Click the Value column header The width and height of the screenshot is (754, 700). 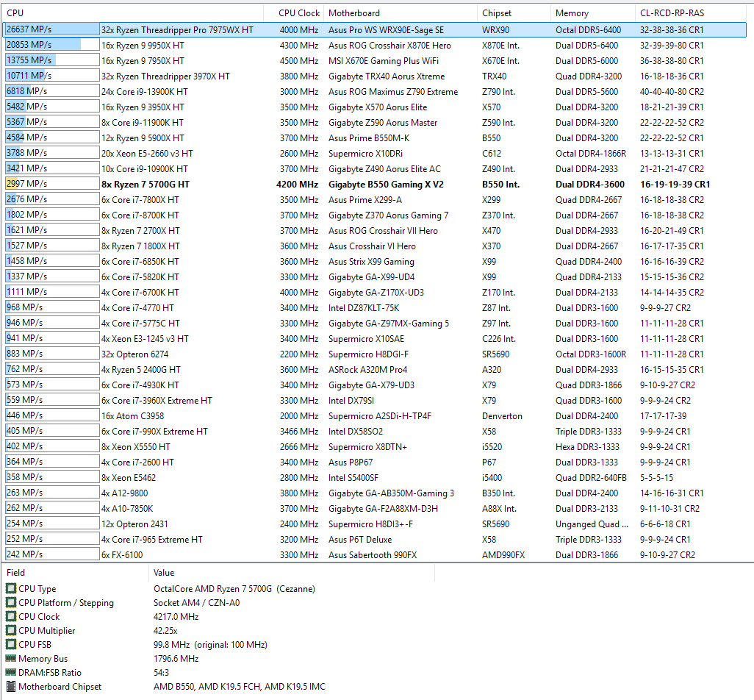click(x=292, y=573)
